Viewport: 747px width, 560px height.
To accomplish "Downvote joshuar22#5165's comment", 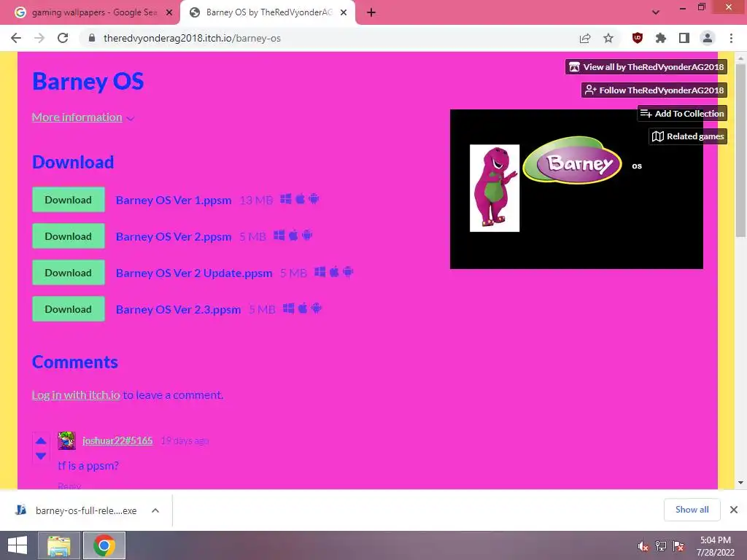I will click(41, 456).
